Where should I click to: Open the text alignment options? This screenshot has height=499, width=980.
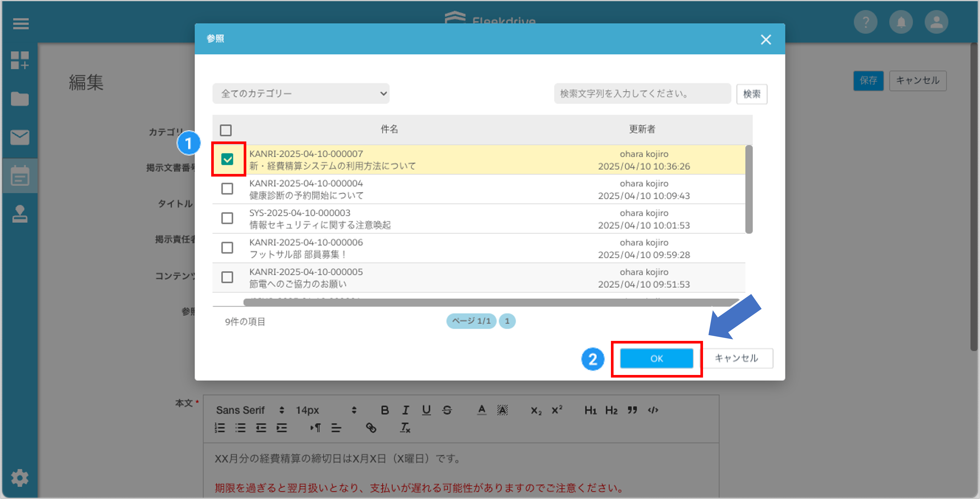point(336,428)
